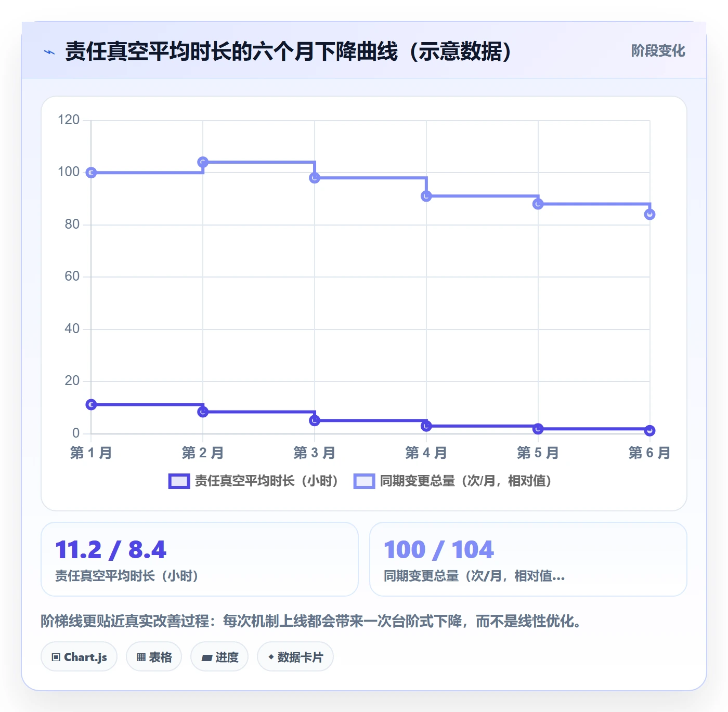Click 第 5 月 point on 责任真空 line
Screen dimensions: 728x712
pos(538,428)
